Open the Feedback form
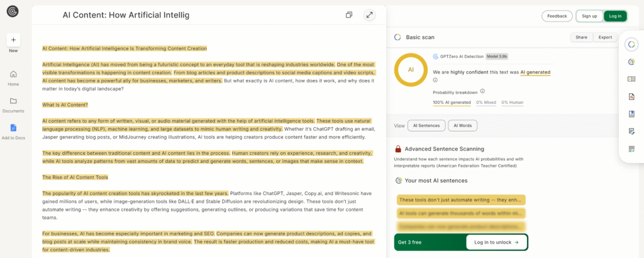This screenshot has height=258, width=644. tap(557, 16)
